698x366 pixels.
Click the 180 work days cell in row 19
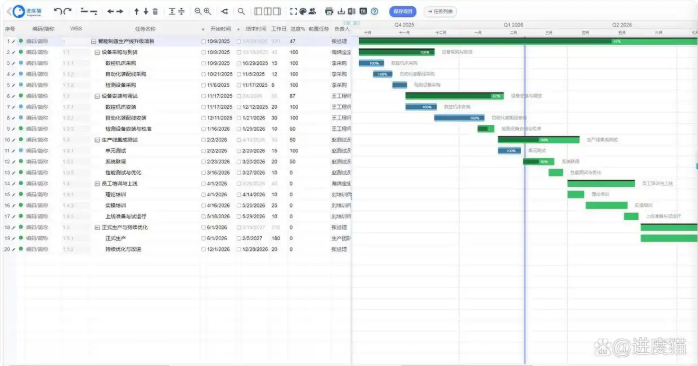pos(276,238)
